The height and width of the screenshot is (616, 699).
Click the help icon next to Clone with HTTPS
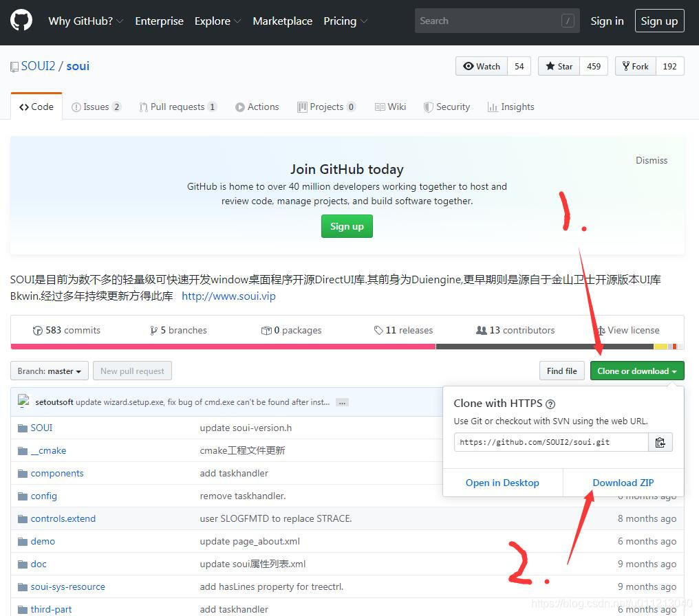click(550, 404)
